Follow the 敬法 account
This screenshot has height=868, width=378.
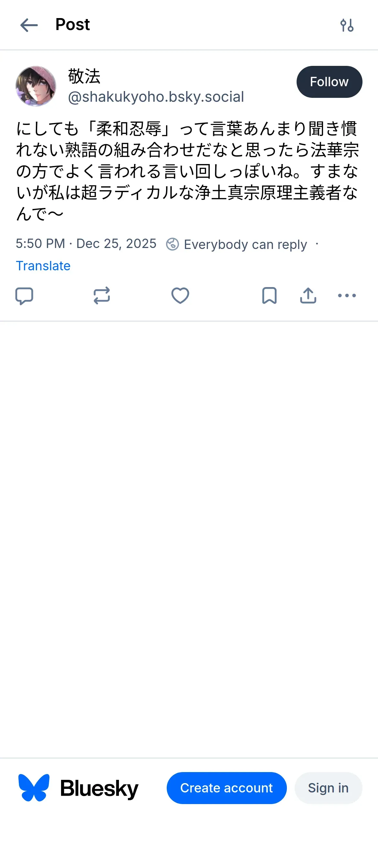point(329,82)
